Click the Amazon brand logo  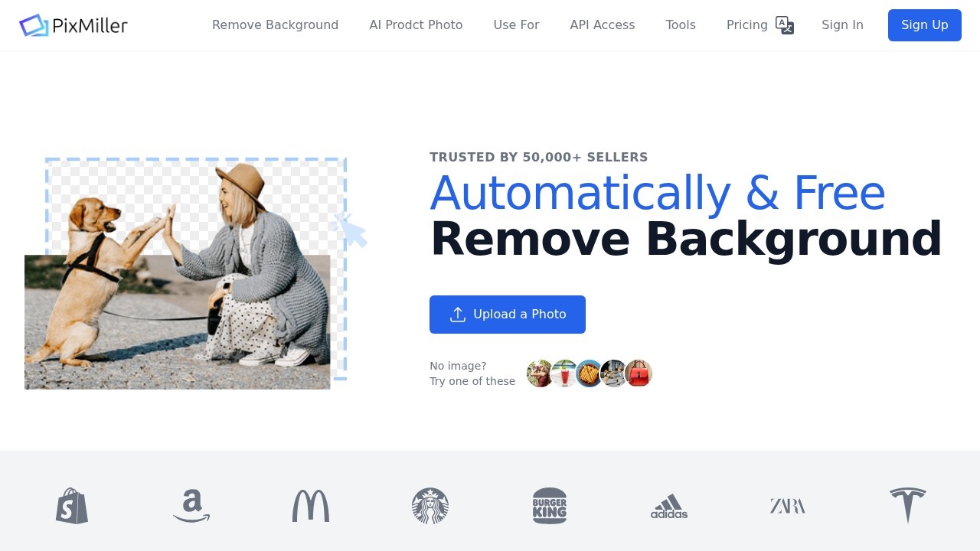[191, 506]
